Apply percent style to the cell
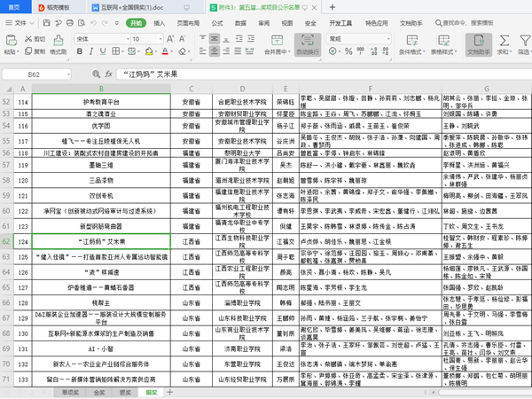The image size is (532, 399). pyautogui.click(x=348, y=51)
